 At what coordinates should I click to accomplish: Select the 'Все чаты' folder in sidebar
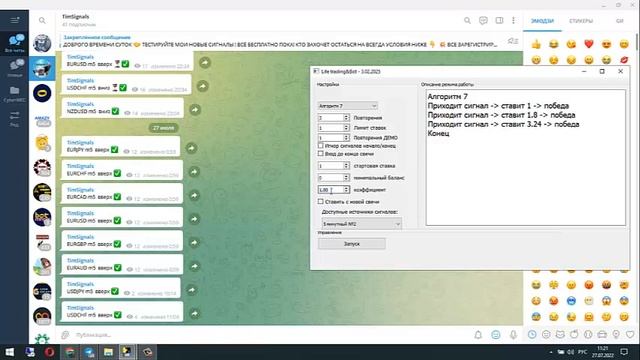click(x=15, y=43)
